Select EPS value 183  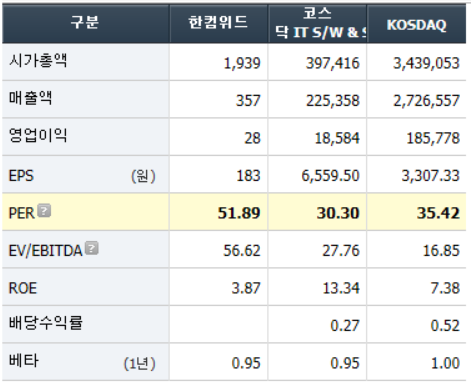click(248, 176)
